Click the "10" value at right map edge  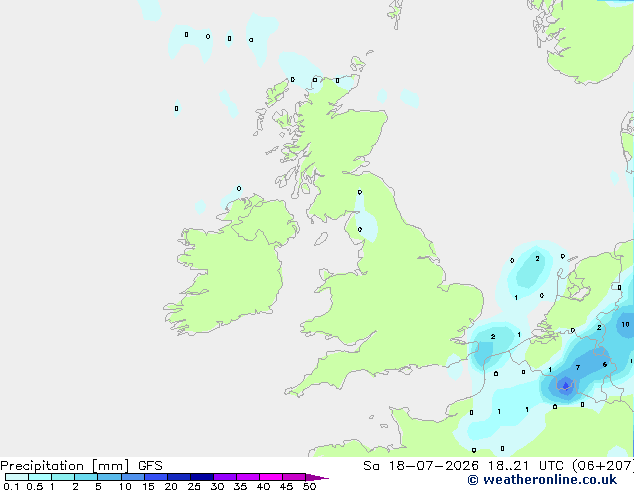626,324
